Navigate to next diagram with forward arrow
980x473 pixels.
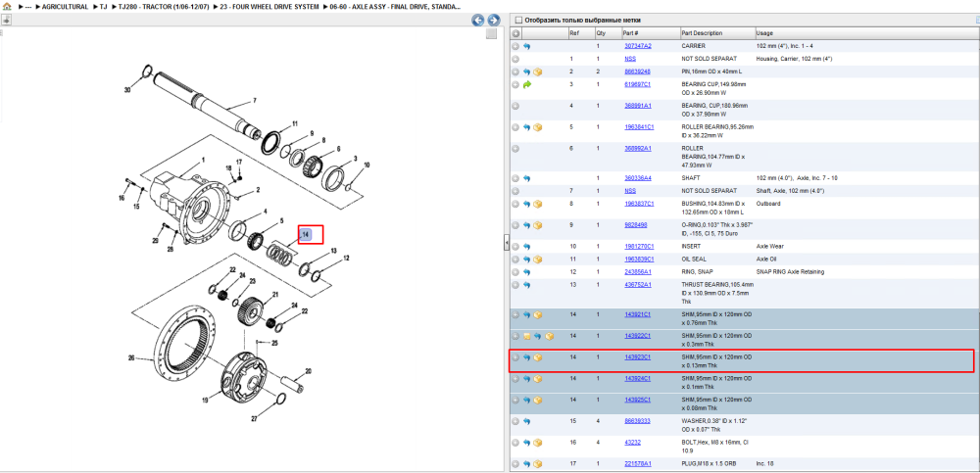pyautogui.click(x=493, y=20)
